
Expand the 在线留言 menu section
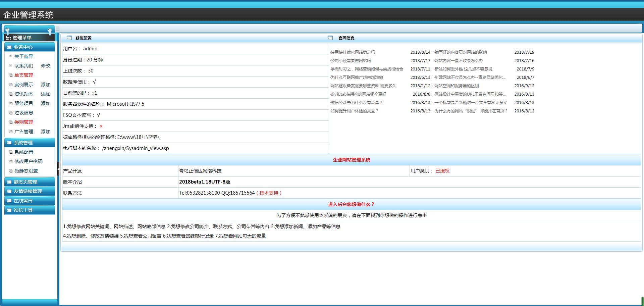30,201
